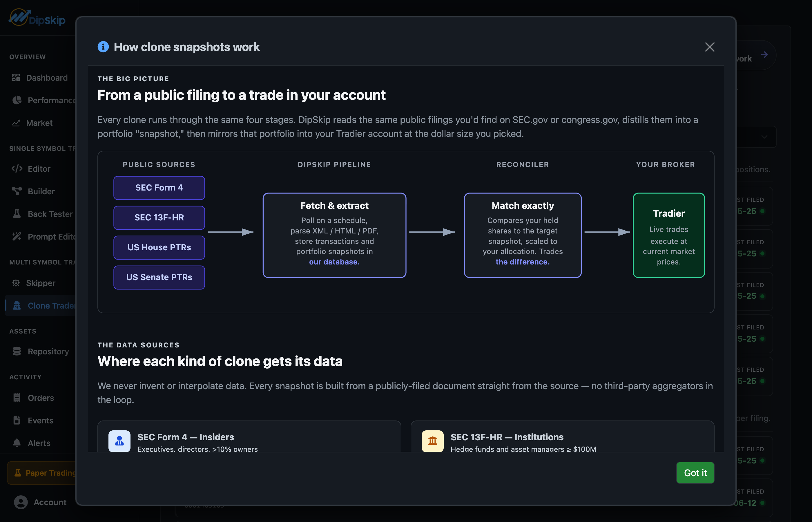Click the Alerts bell icon

click(17, 443)
